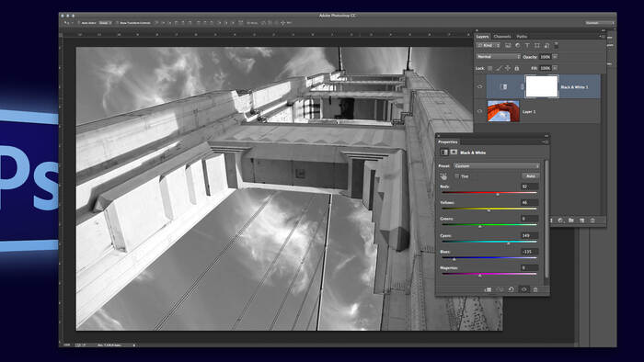This screenshot has height=362, width=644.
Task: Delete layer trash icon in Layers panel
Action: (592, 221)
